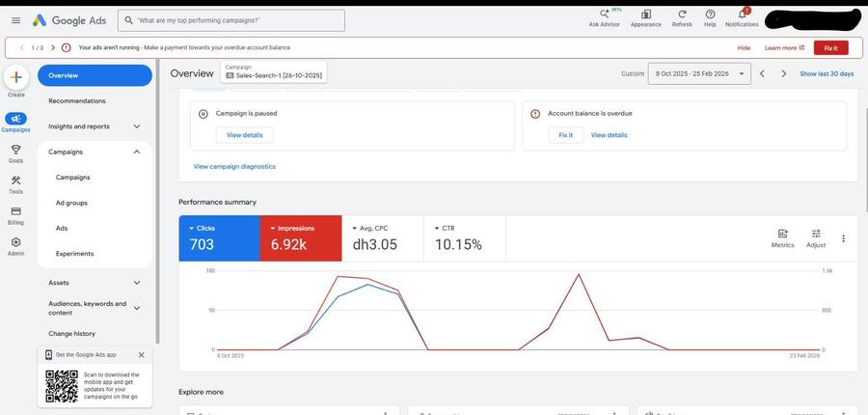Open the Goals trophy icon
The height and width of the screenshot is (415, 868).
(15, 153)
